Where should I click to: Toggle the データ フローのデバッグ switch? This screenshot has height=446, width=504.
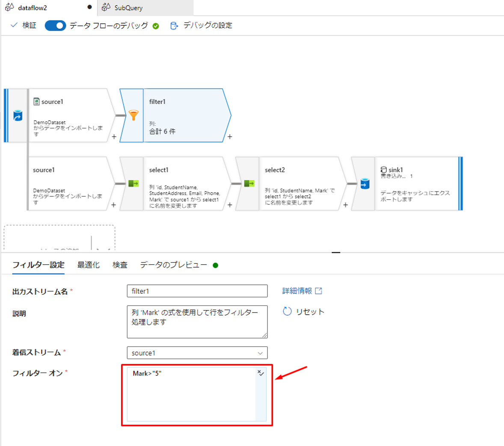pos(55,26)
